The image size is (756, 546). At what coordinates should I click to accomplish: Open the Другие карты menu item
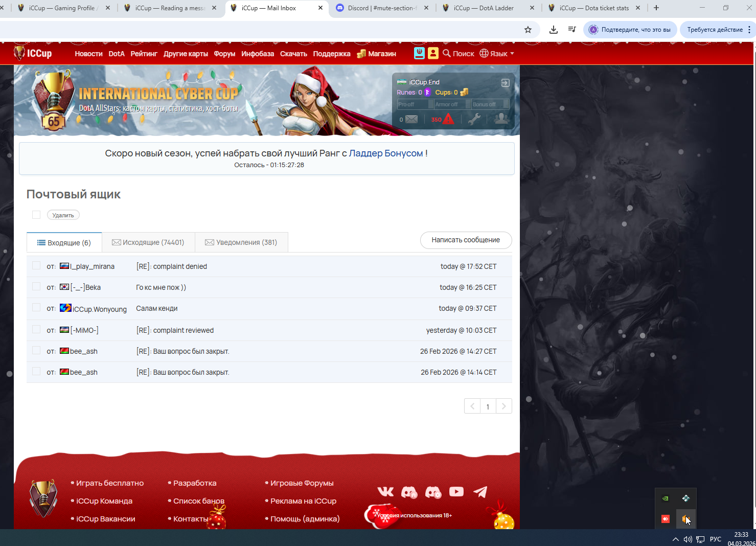click(x=186, y=54)
